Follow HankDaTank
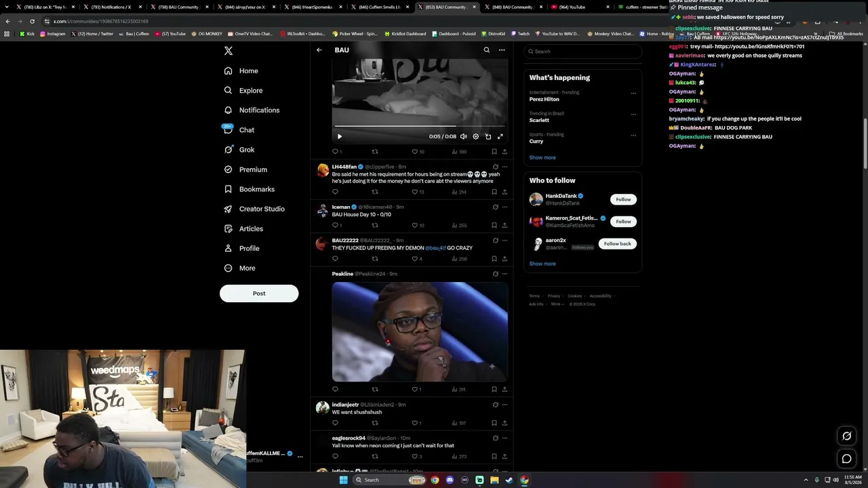 623,199
